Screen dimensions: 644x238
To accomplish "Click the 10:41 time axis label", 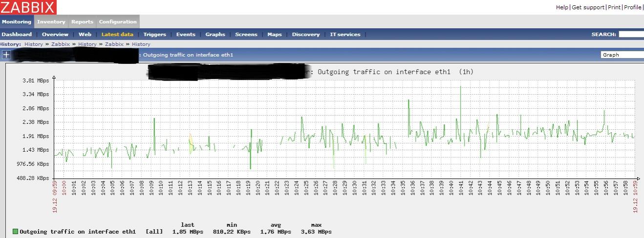I will (460, 188).
